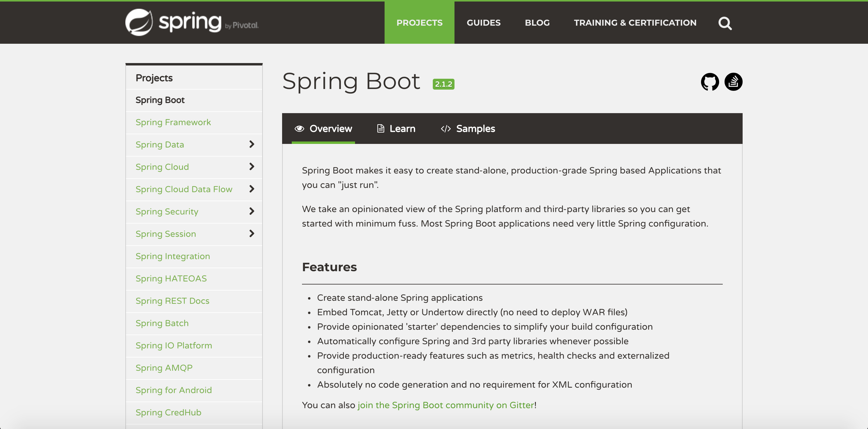This screenshot has width=868, height=429.
Task: Expand the Spring Cloud submenu chevron
Action: pos(251,167)
